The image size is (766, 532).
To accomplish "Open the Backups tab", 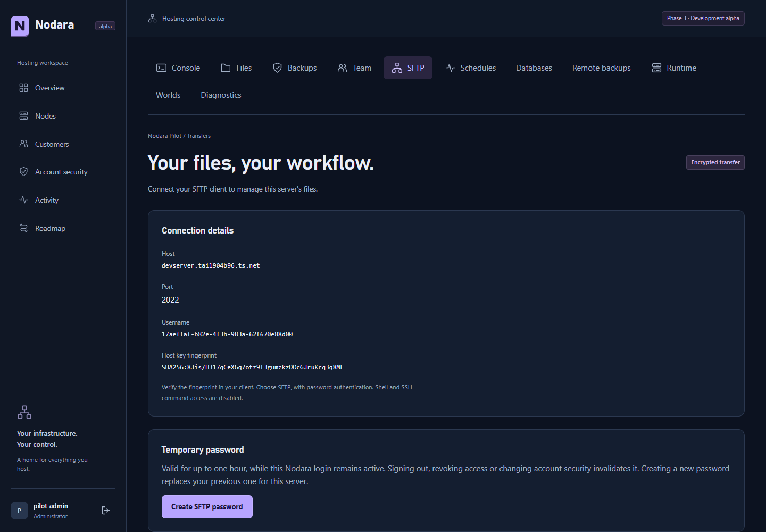I will click(295, 68).
